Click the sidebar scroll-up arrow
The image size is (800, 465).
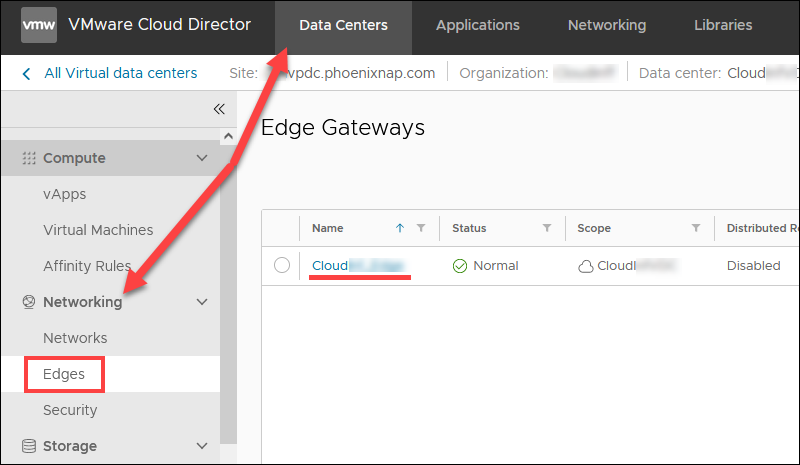coord(229,136)
